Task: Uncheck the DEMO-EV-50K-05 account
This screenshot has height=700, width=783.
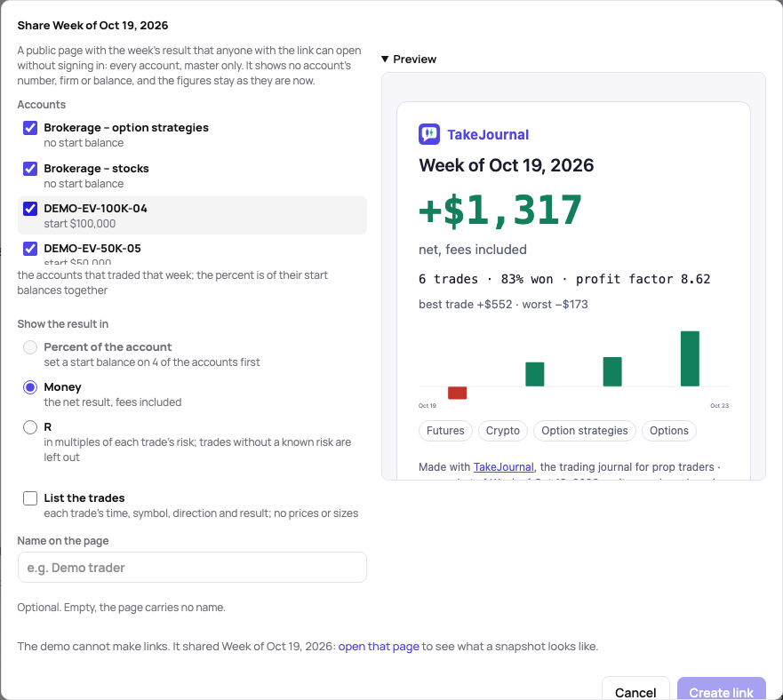Action: tap(30, 249)
